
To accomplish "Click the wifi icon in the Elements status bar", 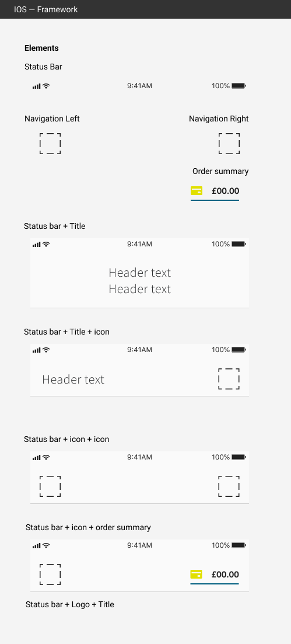I will pyautogui.click(x=47, y=86).
